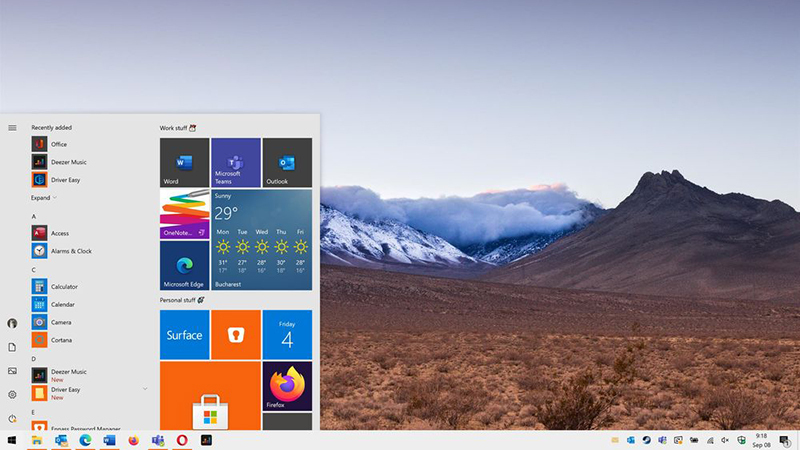
Task: Open Microsoft Edge from the taskbar
Action: pyautogui.click(x=85, y=440)
